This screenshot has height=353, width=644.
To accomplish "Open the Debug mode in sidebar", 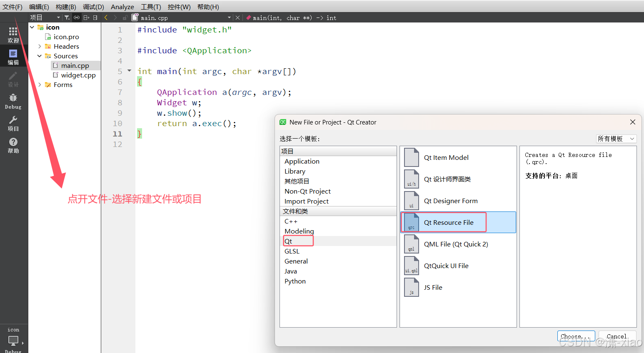I will pos(13,101).
